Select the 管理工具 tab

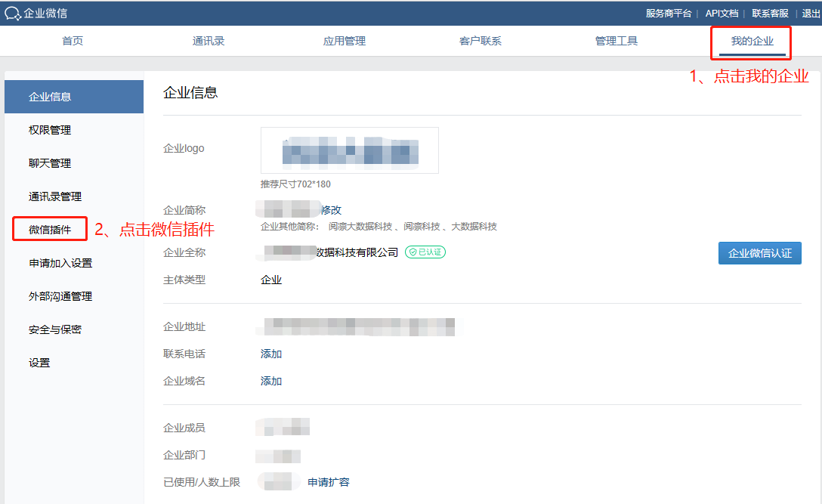coord(616,41)
